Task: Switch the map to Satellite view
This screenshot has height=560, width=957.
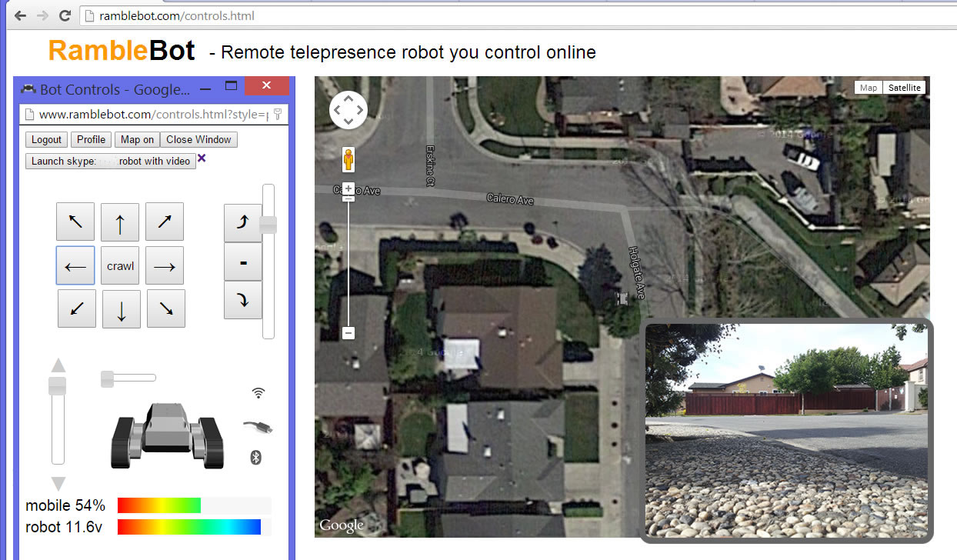Action: (904, 88)
